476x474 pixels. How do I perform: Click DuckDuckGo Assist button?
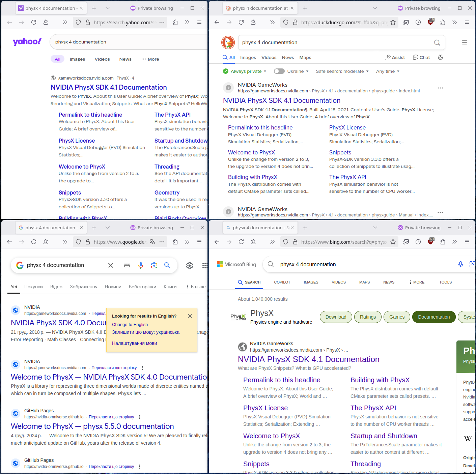(x=395, y=57)
